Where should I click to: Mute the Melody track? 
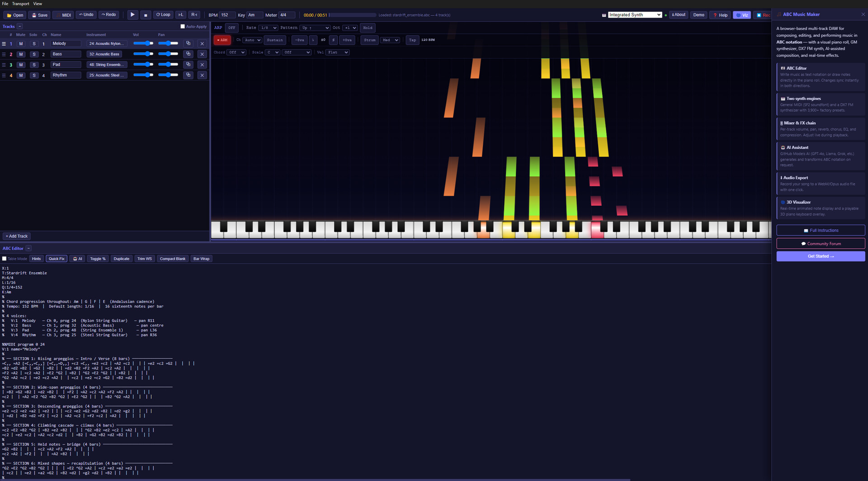coord(21,44)
